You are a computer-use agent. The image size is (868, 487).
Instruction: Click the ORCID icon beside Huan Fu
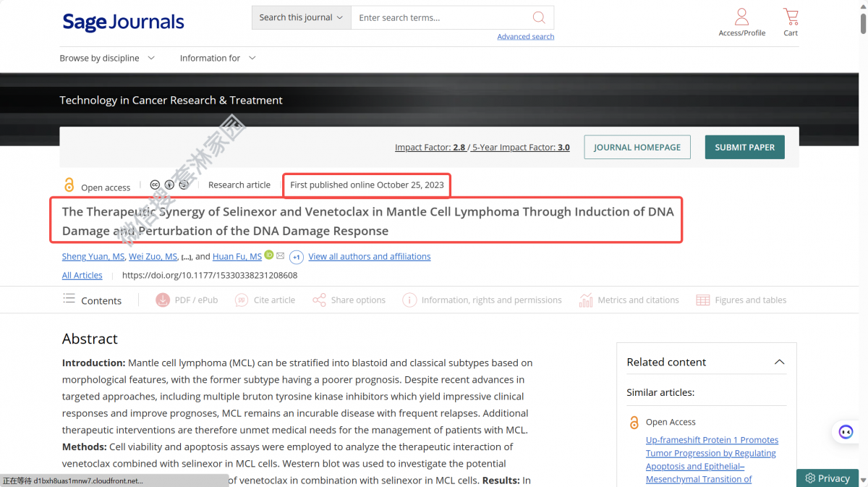[269, 255]
